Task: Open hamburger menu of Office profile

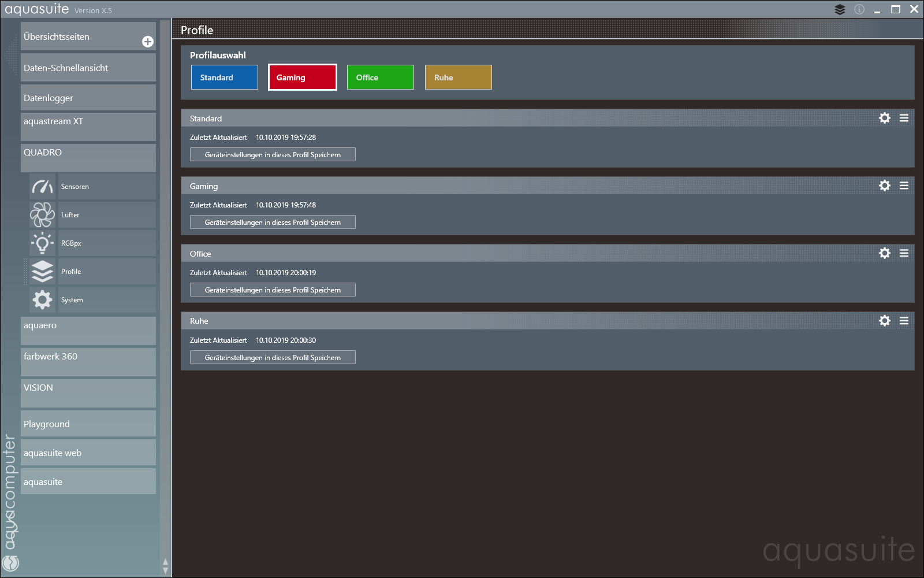Action: click(x=904, y=253)
